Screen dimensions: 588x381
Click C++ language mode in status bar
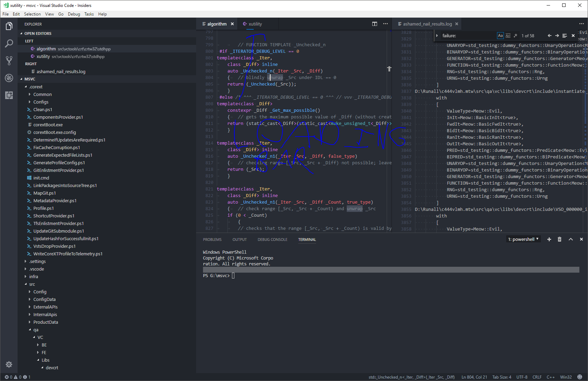point(550,377)
